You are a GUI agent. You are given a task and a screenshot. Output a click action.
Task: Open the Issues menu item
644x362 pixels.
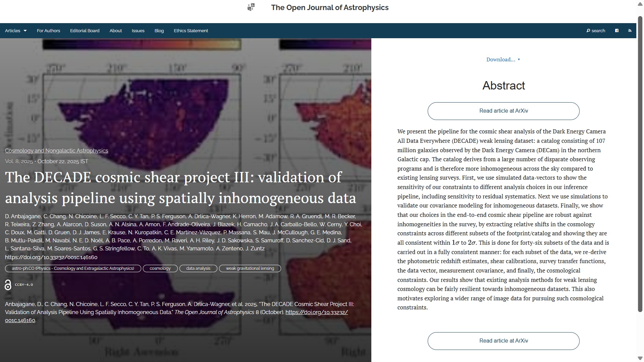coord(138,31)
